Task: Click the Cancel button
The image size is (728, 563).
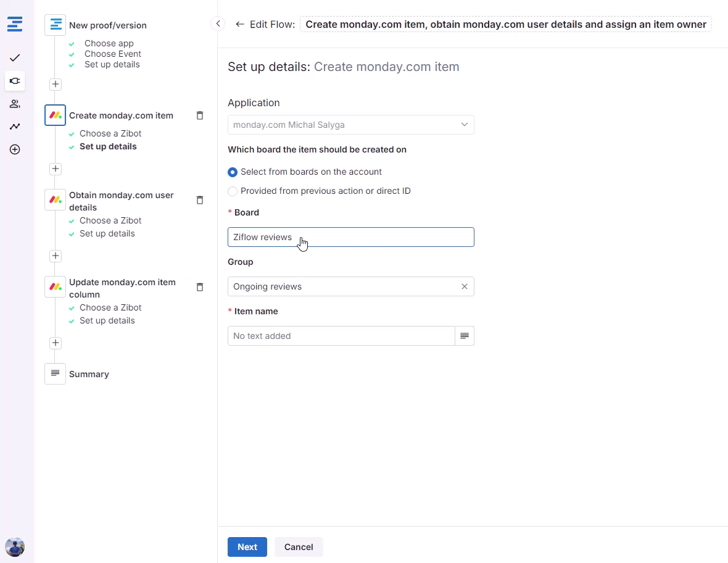Action: tap(299, 547)
